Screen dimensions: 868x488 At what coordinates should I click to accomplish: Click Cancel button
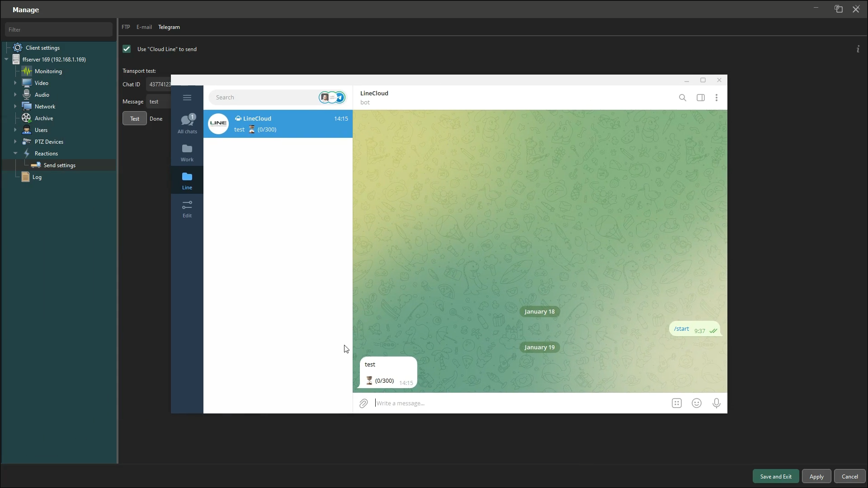click(850, 476)
